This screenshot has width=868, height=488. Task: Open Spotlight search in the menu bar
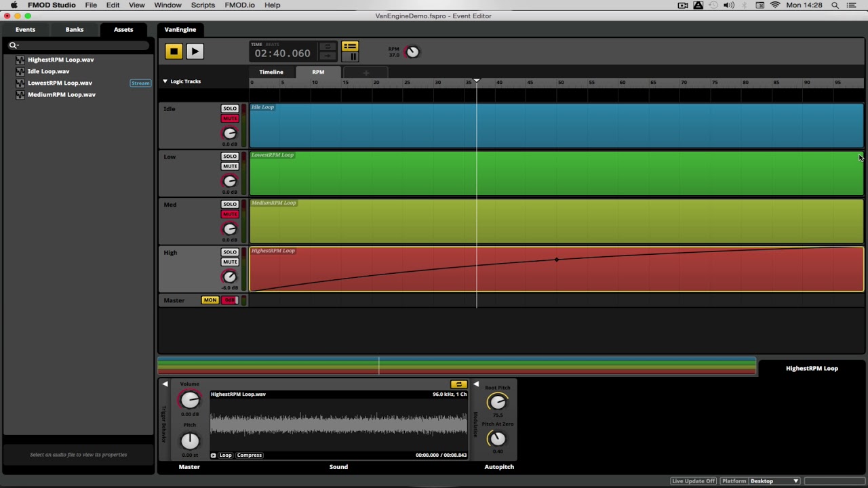(835, 5)
